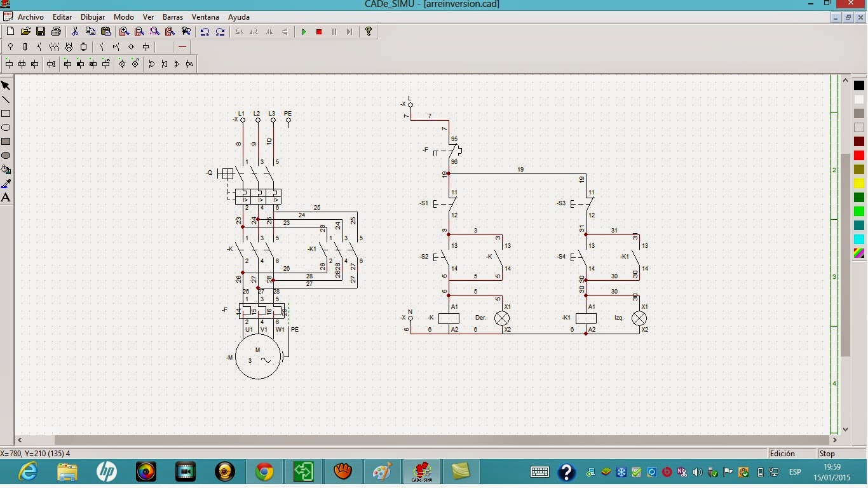Choose the line drawing tool
The height and width of the screenshot is (488, 868).
tap(6, 100)
